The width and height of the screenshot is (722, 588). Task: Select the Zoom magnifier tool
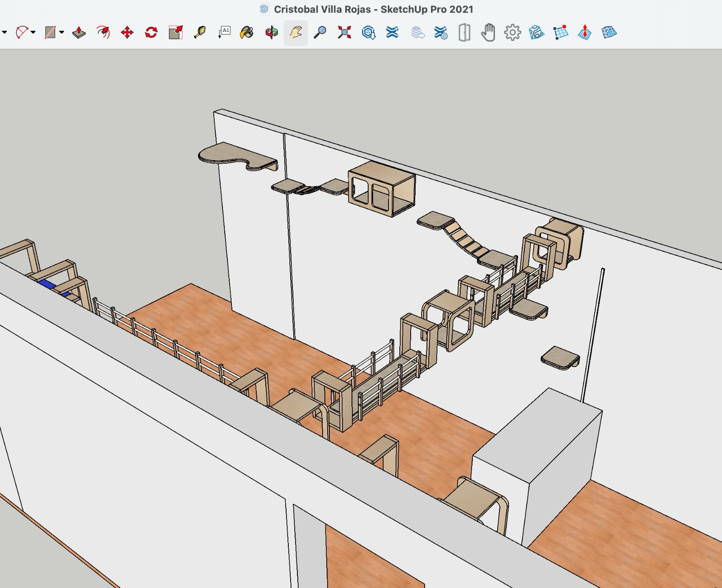pyautogui.click(x=320, y=32)
